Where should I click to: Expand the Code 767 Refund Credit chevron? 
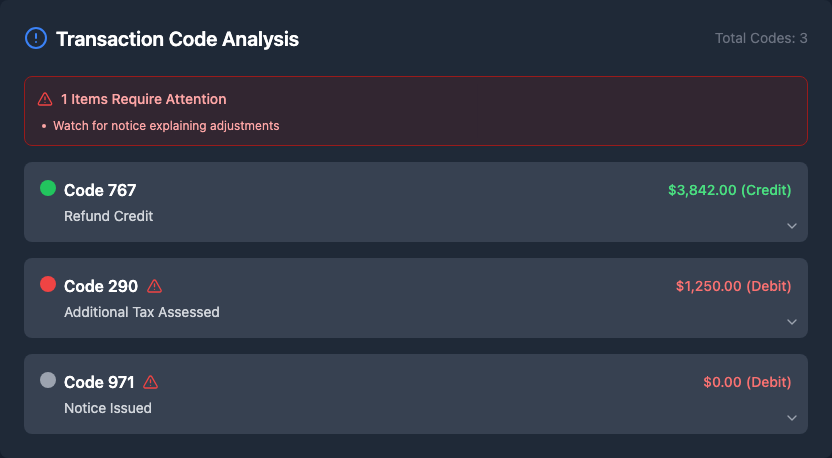click(x=792, y=226)
